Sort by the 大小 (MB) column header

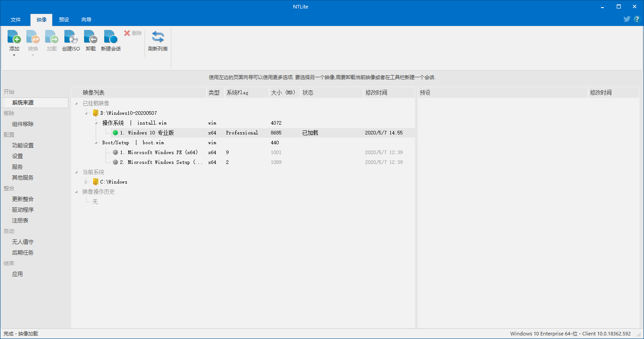pos(284,92)
